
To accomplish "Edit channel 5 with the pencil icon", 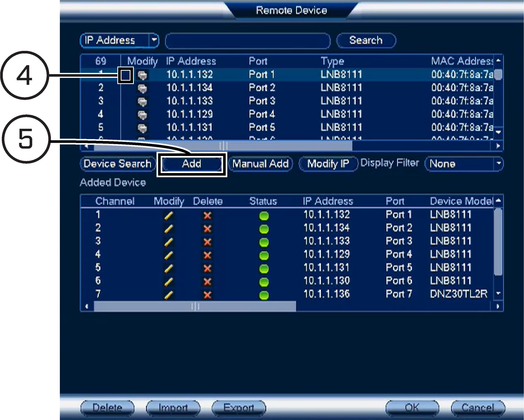I will [x=168, y=268].
